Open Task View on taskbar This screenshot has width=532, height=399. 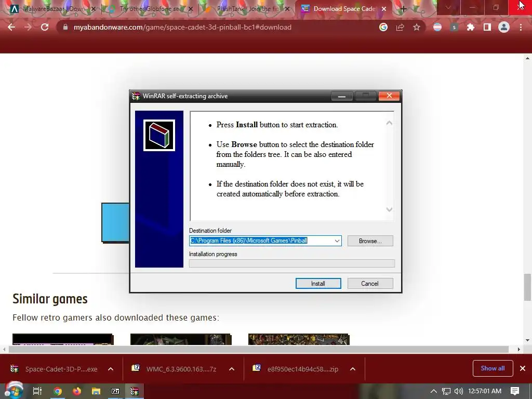tap(37, 391)
